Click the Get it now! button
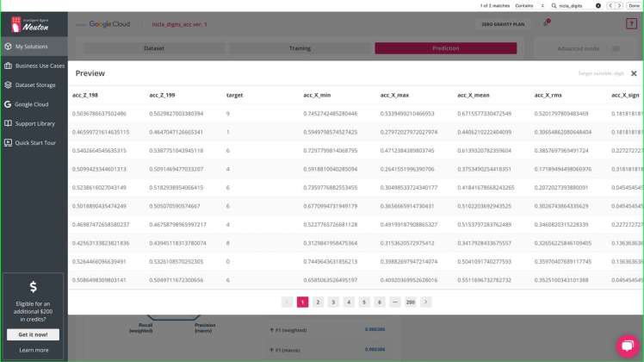This screenshot has width=644, height=362. click(33, 334)
